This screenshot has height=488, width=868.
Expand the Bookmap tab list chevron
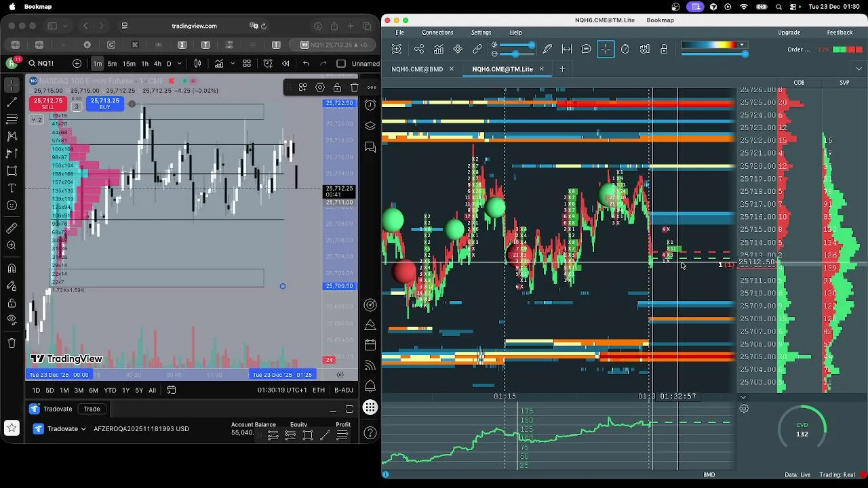pyautogui.click(x=859, y=69)
